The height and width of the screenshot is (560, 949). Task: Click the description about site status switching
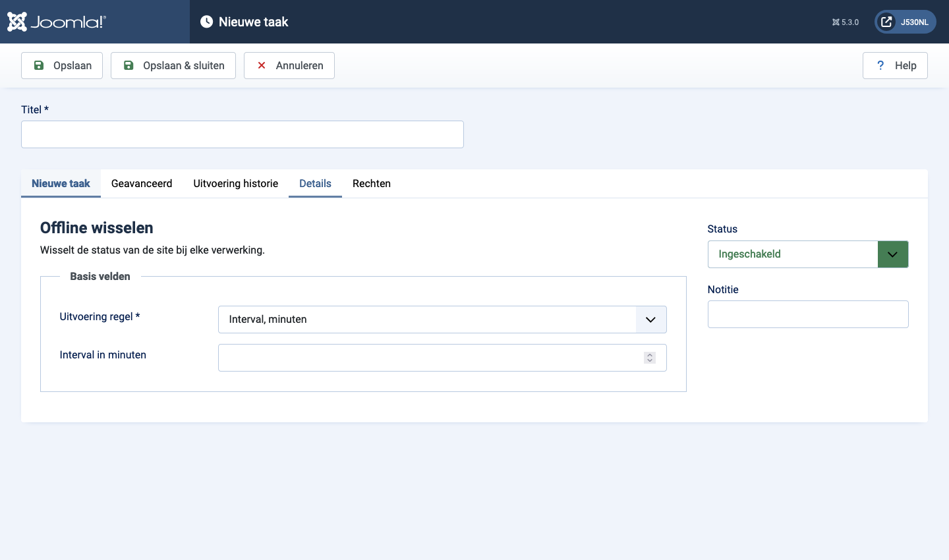click(152, 250)
